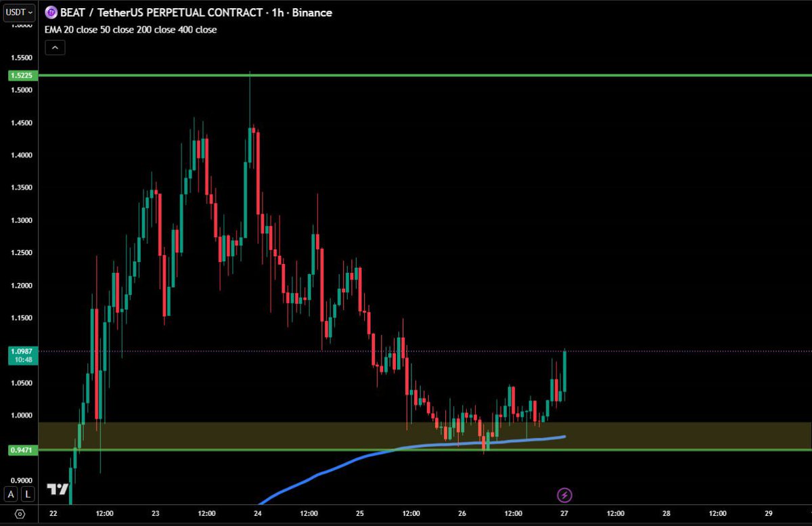Click date 25 on the time axis
Image resolution: width=812 pixels, height=526 pixels.
click(360, 514)
